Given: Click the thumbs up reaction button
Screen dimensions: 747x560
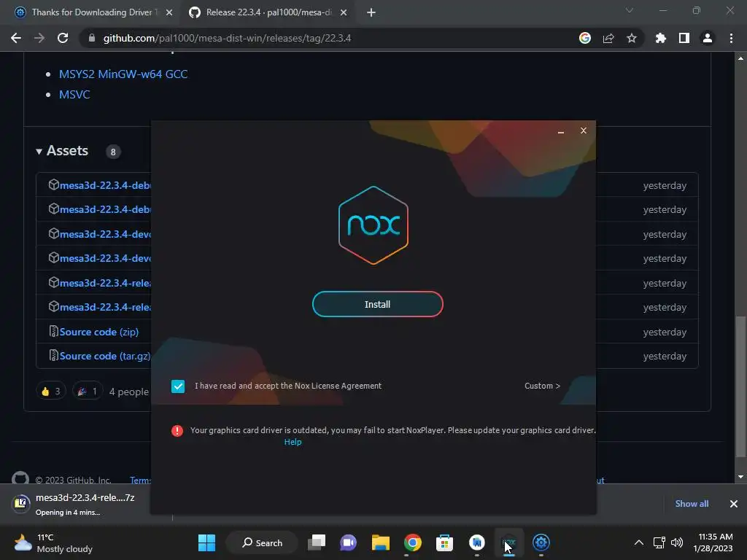Looking at the screenshot, I should (51, 392).
